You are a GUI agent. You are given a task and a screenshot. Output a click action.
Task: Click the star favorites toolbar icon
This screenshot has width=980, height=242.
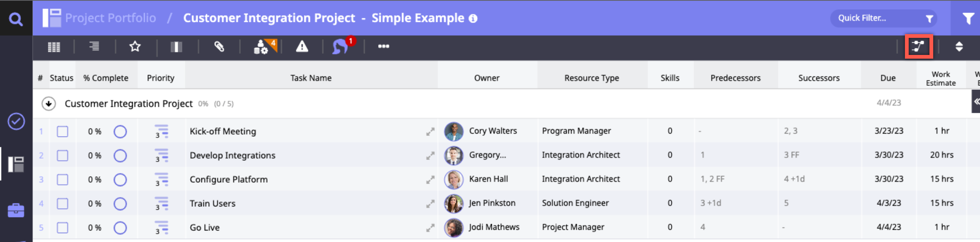135,46
